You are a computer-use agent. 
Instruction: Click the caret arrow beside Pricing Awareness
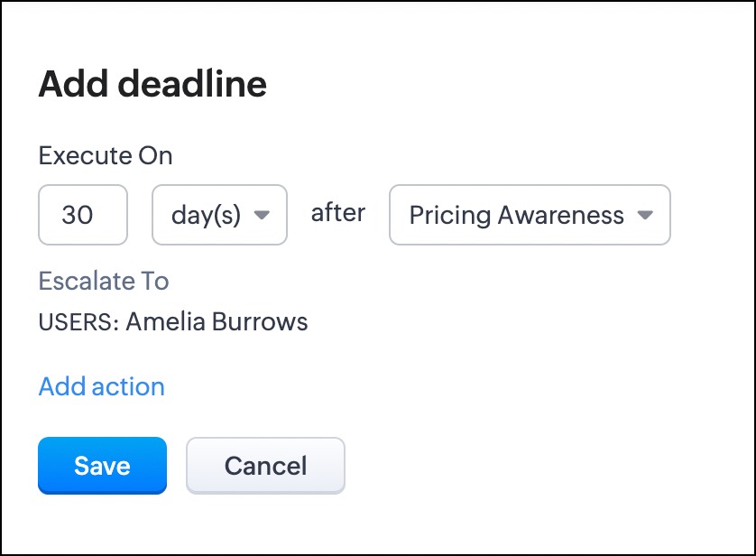pos(645,215)
